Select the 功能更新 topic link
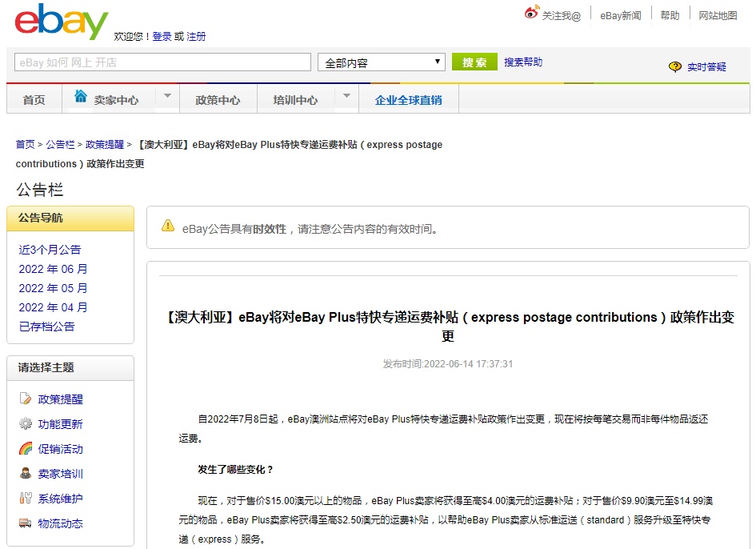 click(x=60, y=424)
